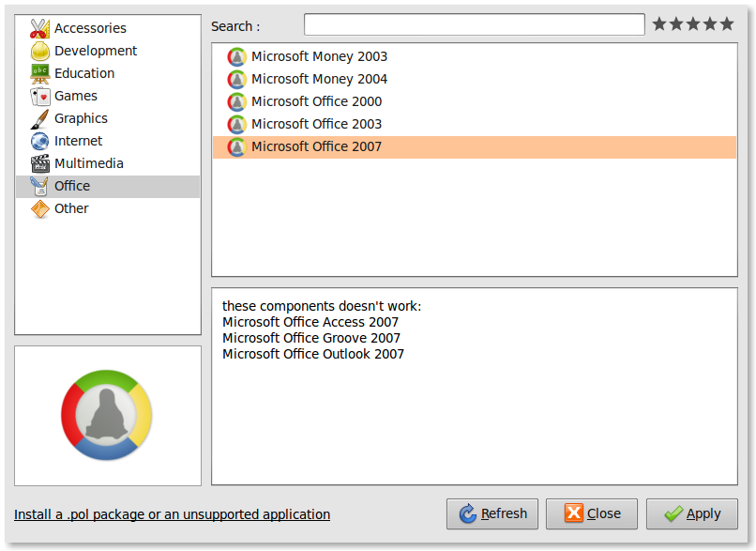Image resolution: width=756 pixels, height=551 pixels.
Task: Select Microsoft Money 2003 from the list
Action: 319,56
